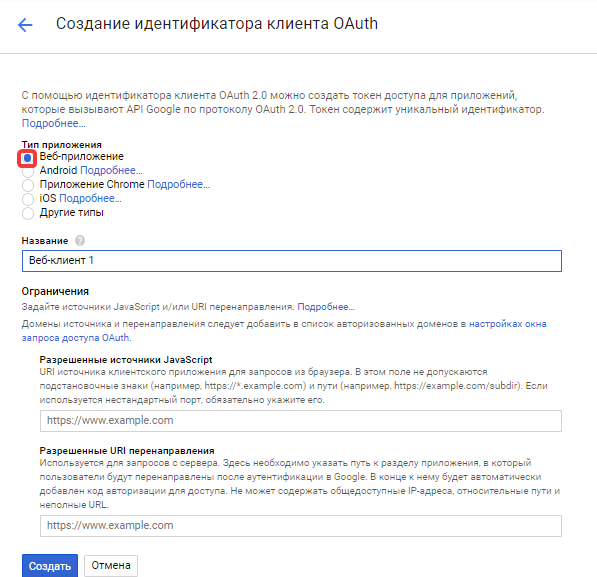Image resolution: width=597 pixels, height=577 pixels.
Task: Select the Другие типы radio button
Action: [x=27, y=213]
